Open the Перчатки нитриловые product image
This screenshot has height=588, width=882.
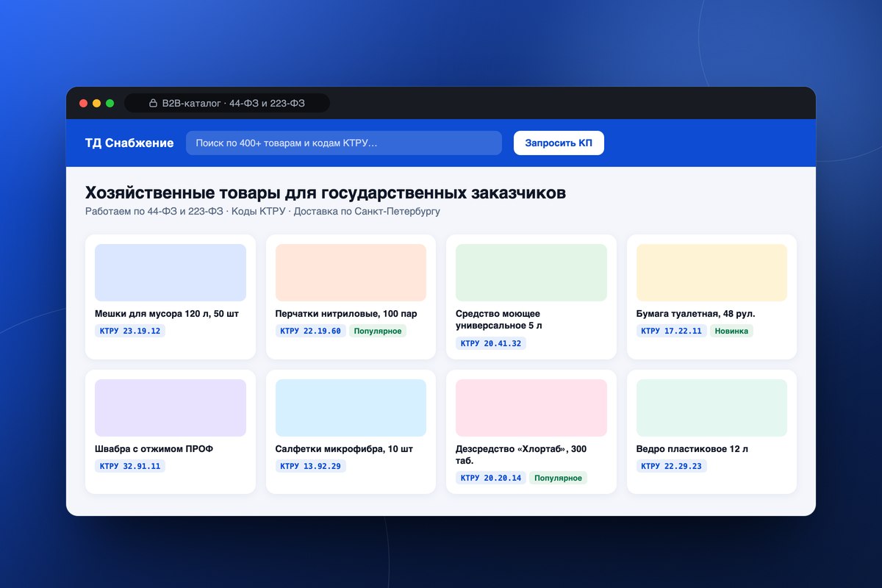pyautogui.click(x=351, y=273)
